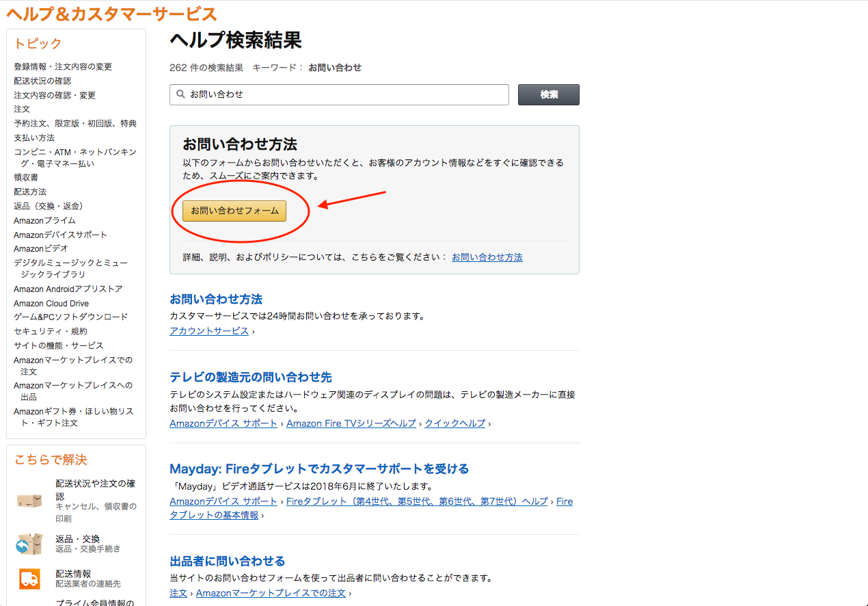Open the Amazonプライム topic
Viewport: 868px width, 606px height.
(43, 220)
